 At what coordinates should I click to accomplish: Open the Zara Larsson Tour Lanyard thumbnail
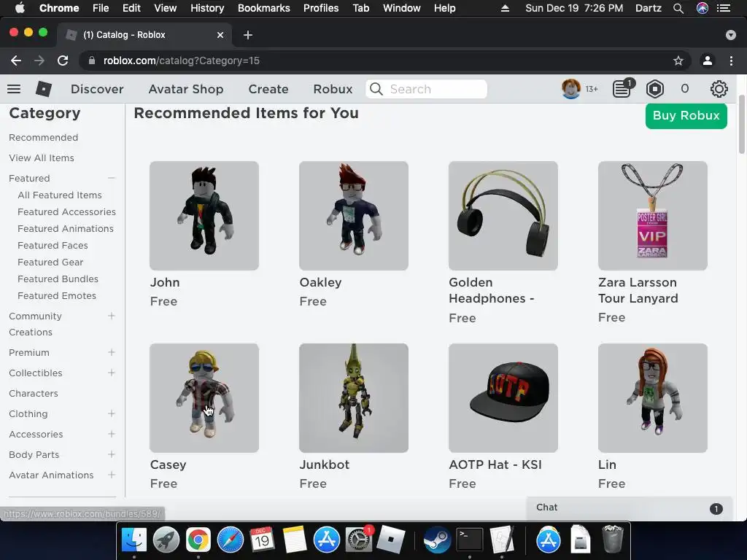tap(653, 216)
